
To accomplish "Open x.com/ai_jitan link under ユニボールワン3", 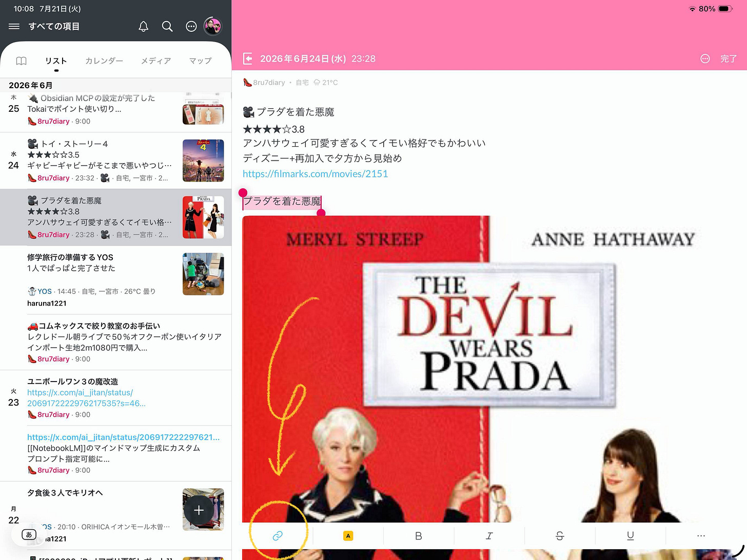I will [x=86, y=398].
